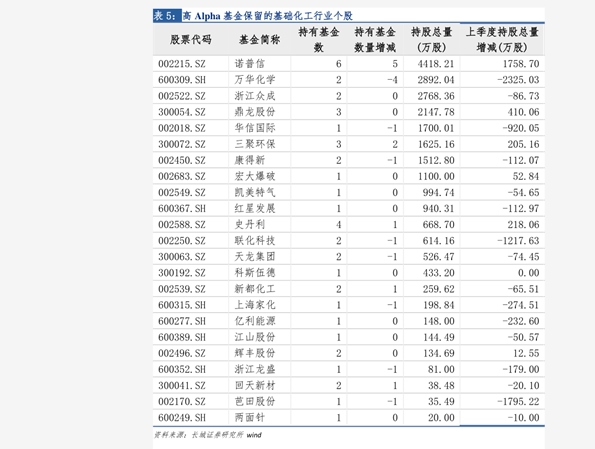Click the 持有基金数 column header
Viewport: 595px width, 449px height.
319,39
